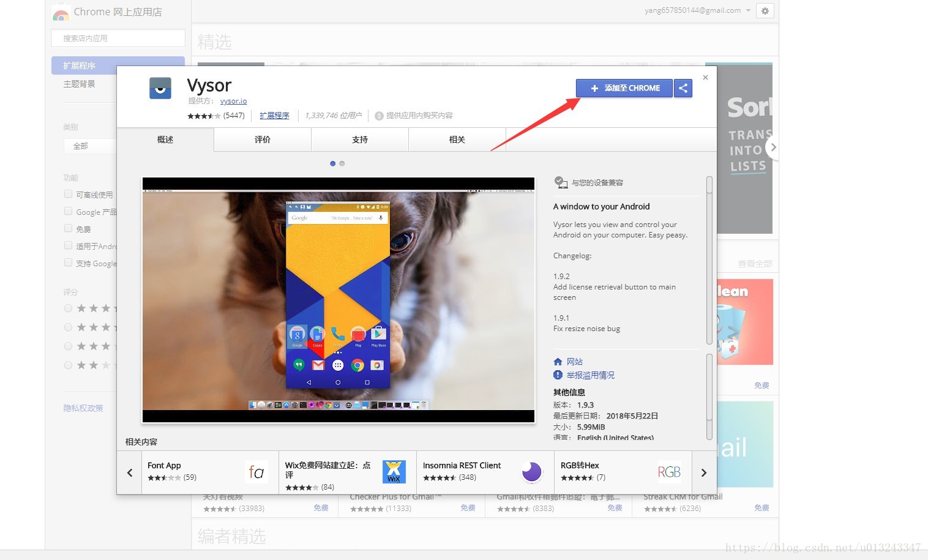This screenshot has width=928, height=560.
Task: Click the Checker Plus for Gmail listing
Action: click(x=412, y=503)
